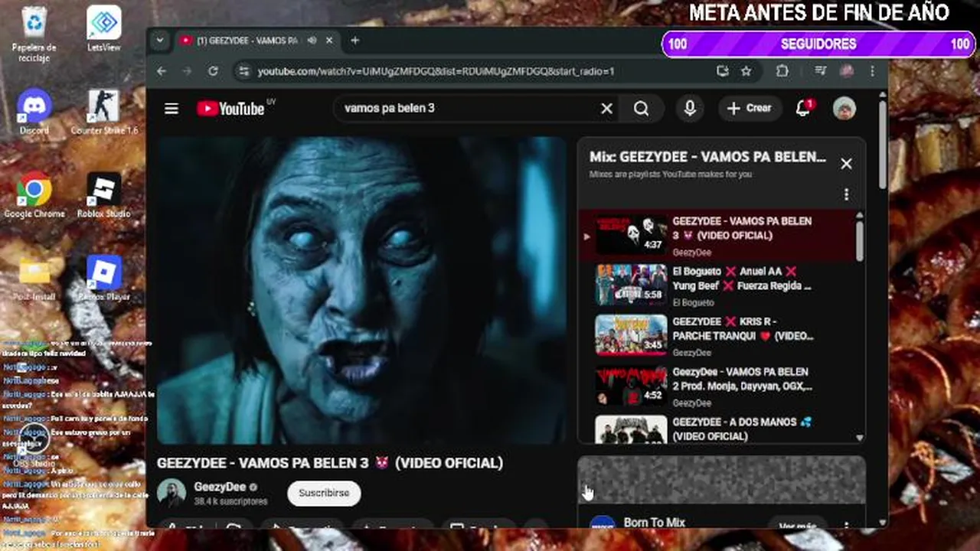Click the main video player

[361, 291]
